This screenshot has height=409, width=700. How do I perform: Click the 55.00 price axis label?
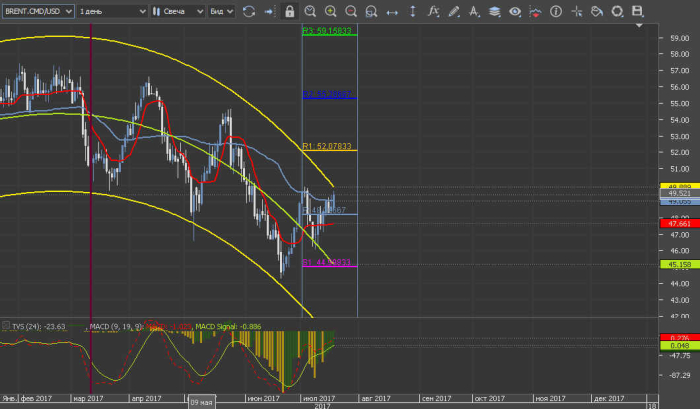tap(679, 103)
